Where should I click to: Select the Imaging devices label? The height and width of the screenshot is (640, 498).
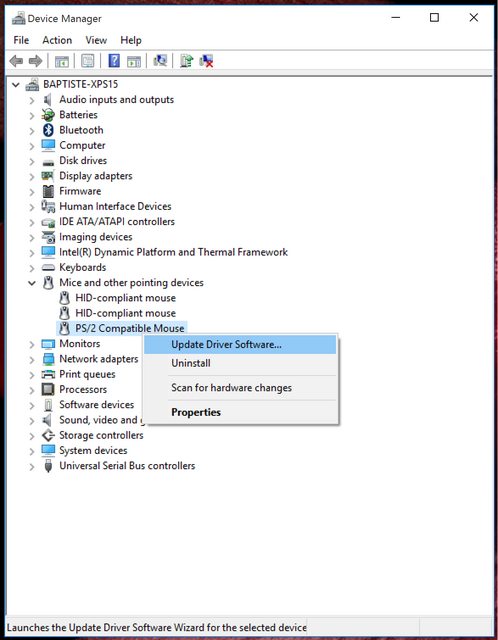click(96, 237)
